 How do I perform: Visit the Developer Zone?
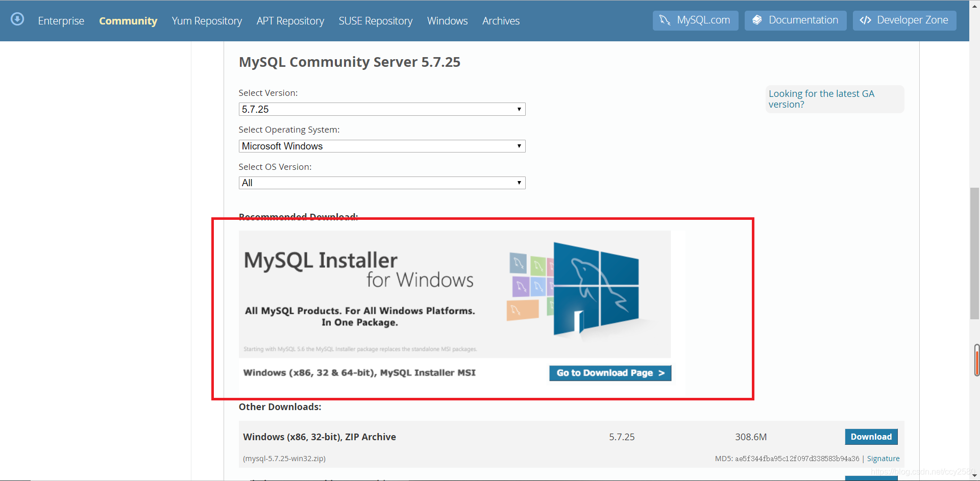pos(904,20)
